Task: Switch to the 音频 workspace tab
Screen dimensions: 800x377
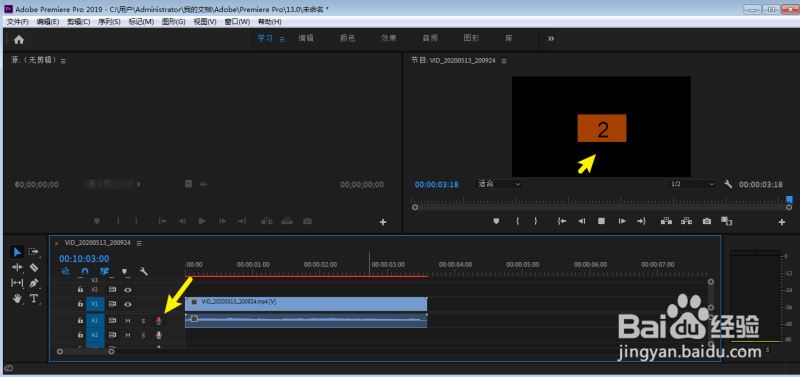Action: pos(430,39)
